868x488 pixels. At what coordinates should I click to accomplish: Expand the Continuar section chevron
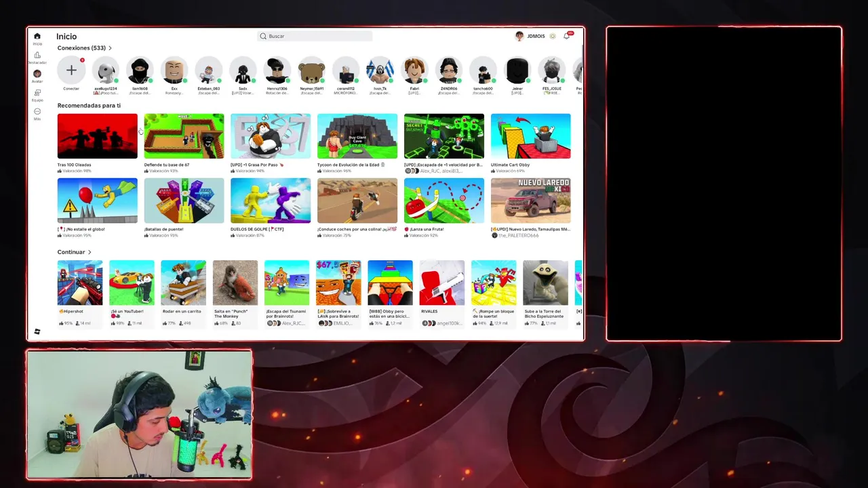coord(90,252)
